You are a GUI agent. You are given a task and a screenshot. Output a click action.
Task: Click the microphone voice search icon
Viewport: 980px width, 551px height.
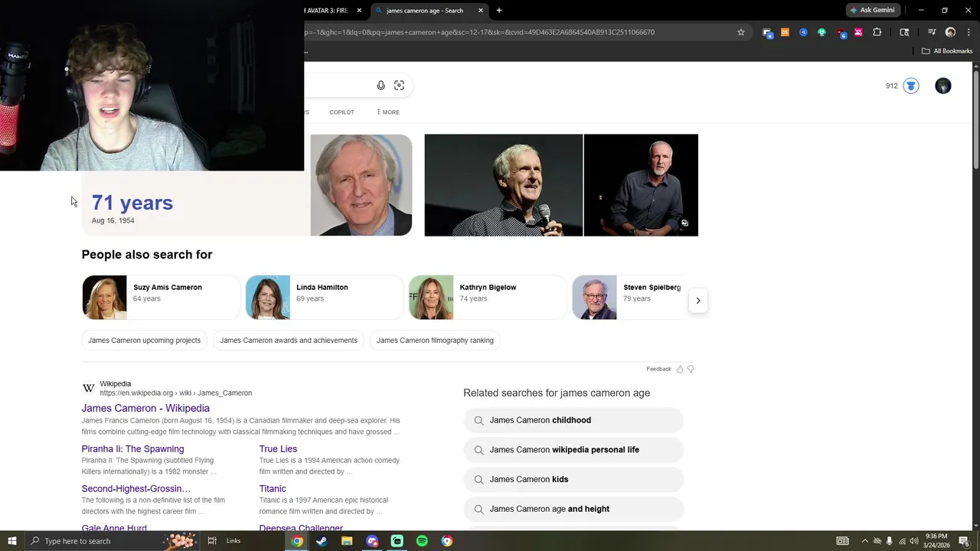(381, 86)
